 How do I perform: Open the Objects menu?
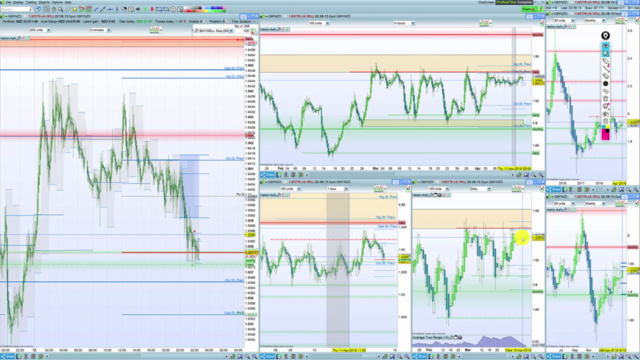point(44,2)
